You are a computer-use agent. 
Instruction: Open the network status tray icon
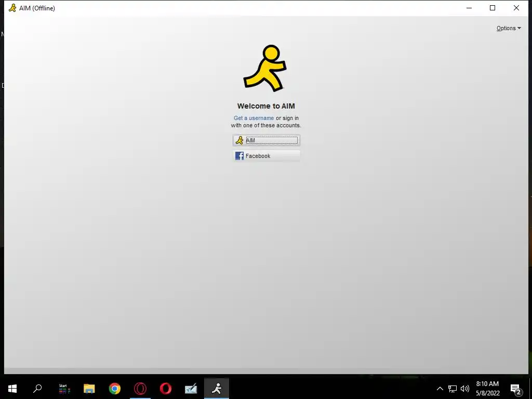point(453,389)
